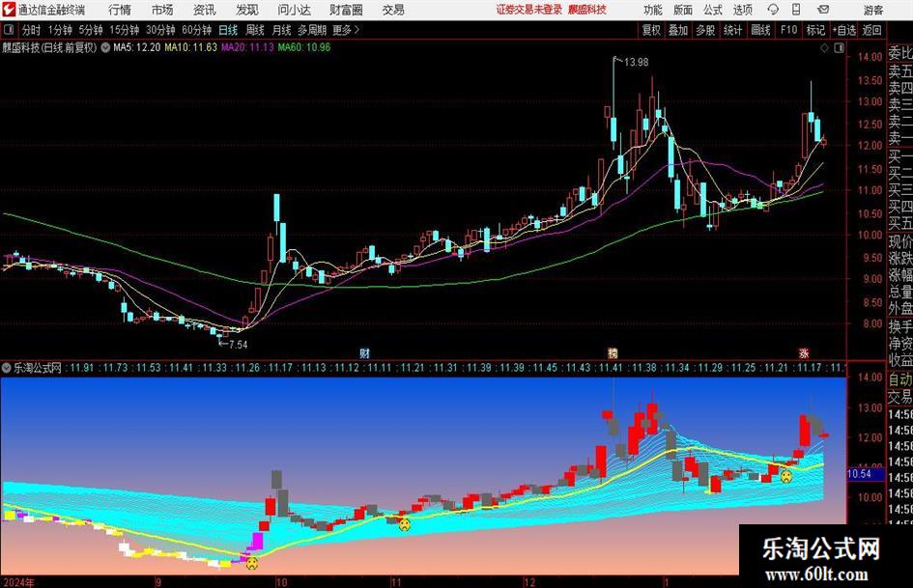Click the 2024年 date axis label
The width and height of the screenshot is (913, 588).
(x=17, y=582)
